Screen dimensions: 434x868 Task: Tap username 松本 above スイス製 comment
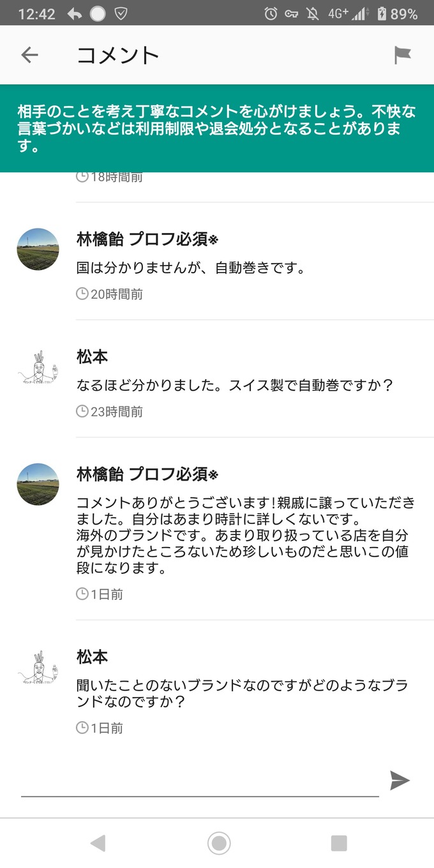pyautogui.click(x=93, y=357)
